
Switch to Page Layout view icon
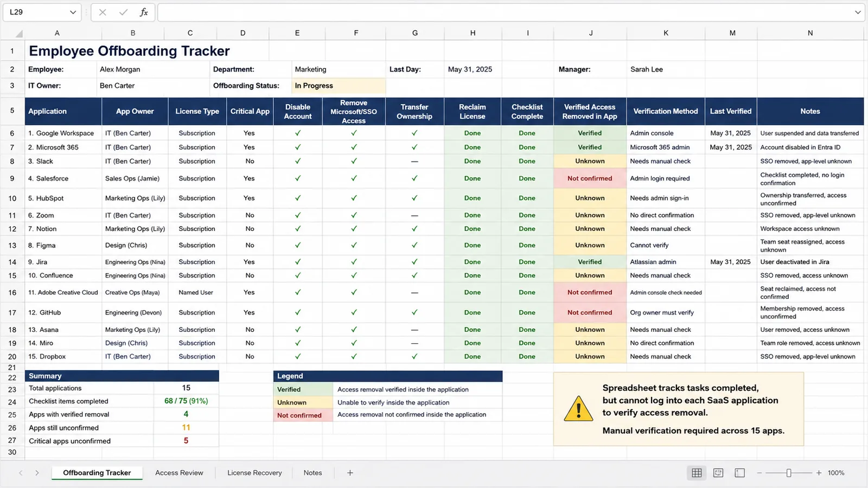point(718,473)
